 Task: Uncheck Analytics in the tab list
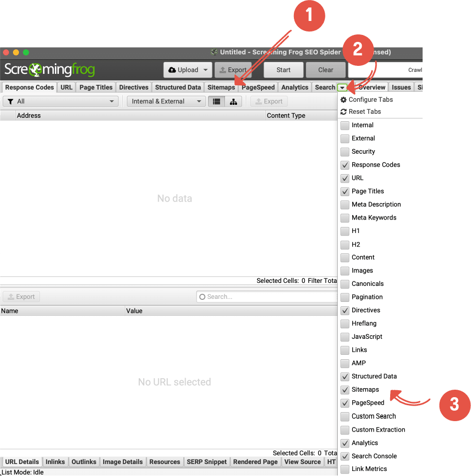tap(345, 443)
